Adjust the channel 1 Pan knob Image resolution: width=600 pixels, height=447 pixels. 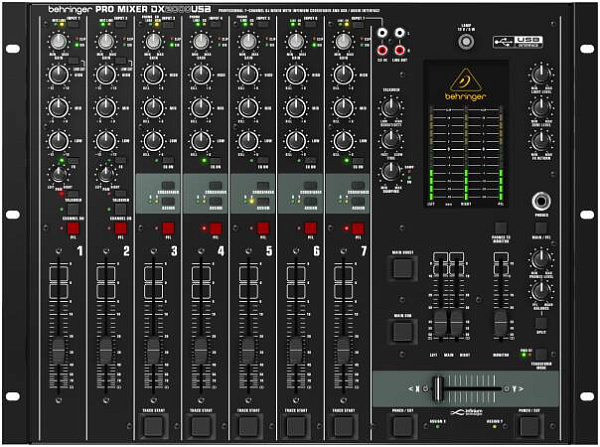coord(59,175)
